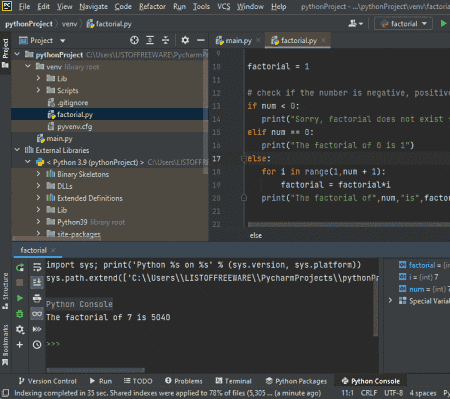
Task: Open the user account icon menu
Action: click(355, 24)
